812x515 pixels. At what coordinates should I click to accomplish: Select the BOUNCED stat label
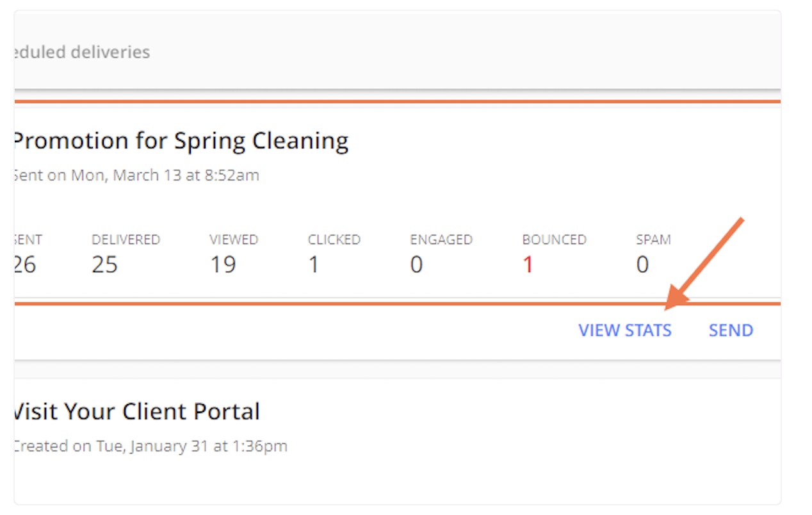tap(554, 240)
